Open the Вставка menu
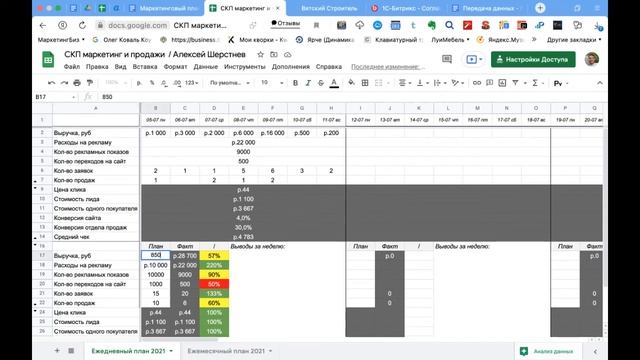This screenshot has width=640, height=360. [x=145, y=67]
